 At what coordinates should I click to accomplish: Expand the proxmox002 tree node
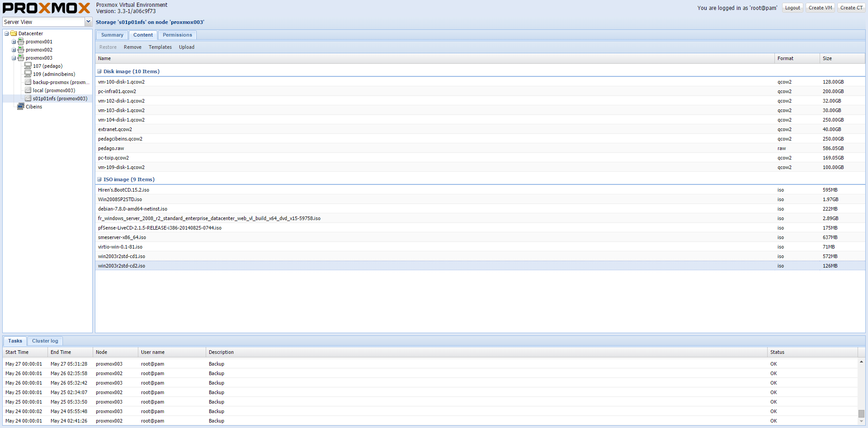point(14,50)
